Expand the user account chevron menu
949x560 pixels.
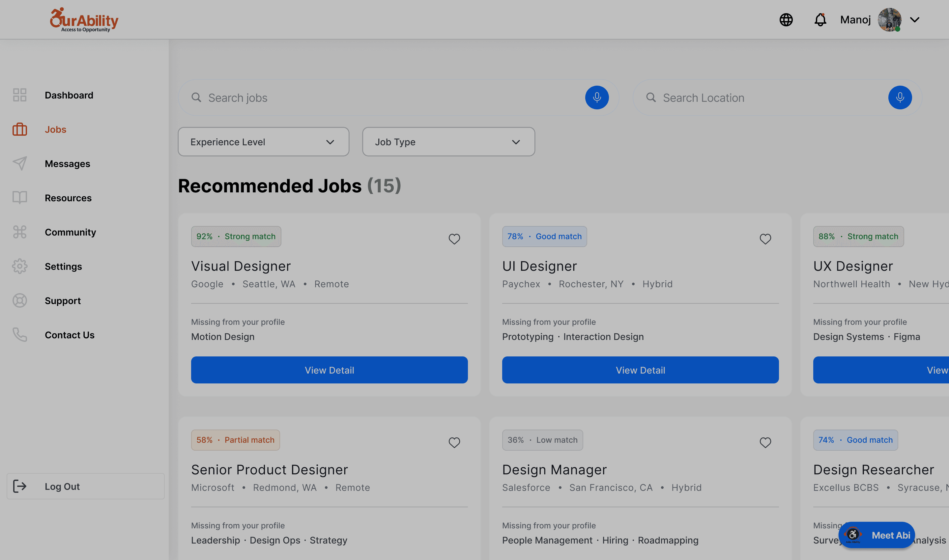(915, 20)
